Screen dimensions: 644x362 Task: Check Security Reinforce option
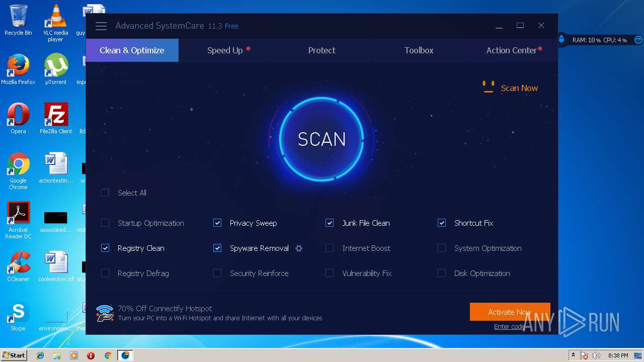(x=217, y=274)
